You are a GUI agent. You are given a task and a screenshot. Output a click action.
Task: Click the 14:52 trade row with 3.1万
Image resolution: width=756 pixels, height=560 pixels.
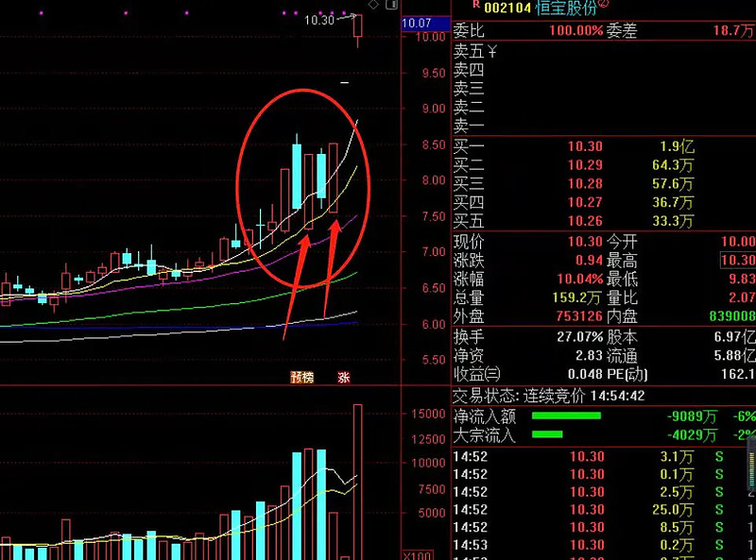pos(603,457)
